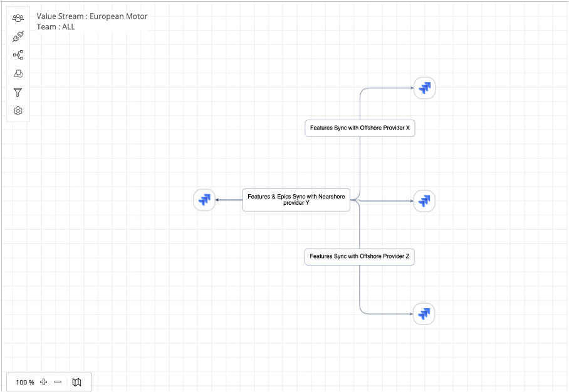Select Features Sync with Offshore Provider Z box

359,257
